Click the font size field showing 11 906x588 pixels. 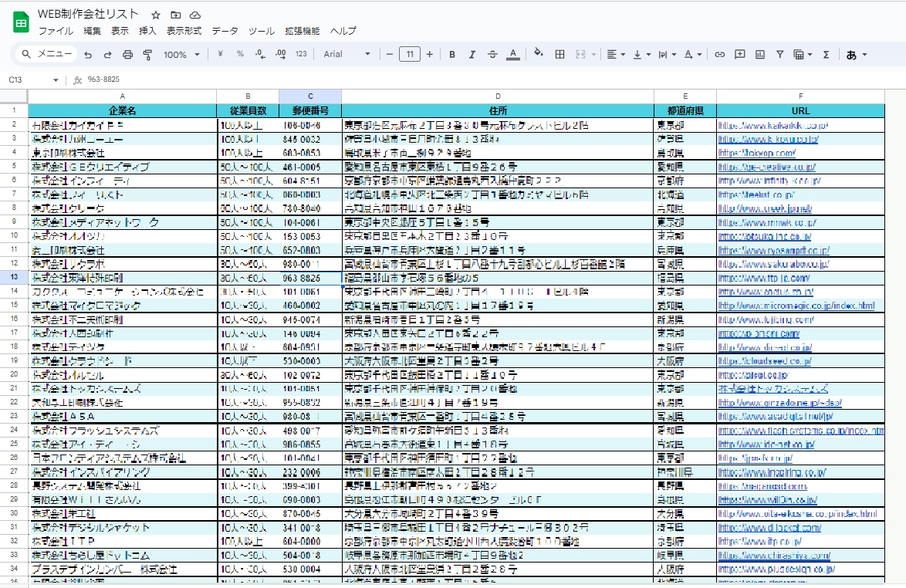click(410, 54)
